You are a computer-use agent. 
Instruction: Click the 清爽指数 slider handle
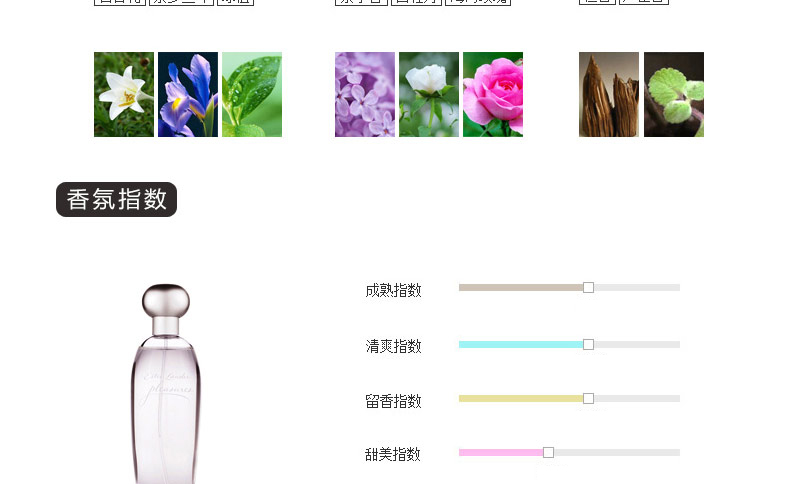click(588, 344)
